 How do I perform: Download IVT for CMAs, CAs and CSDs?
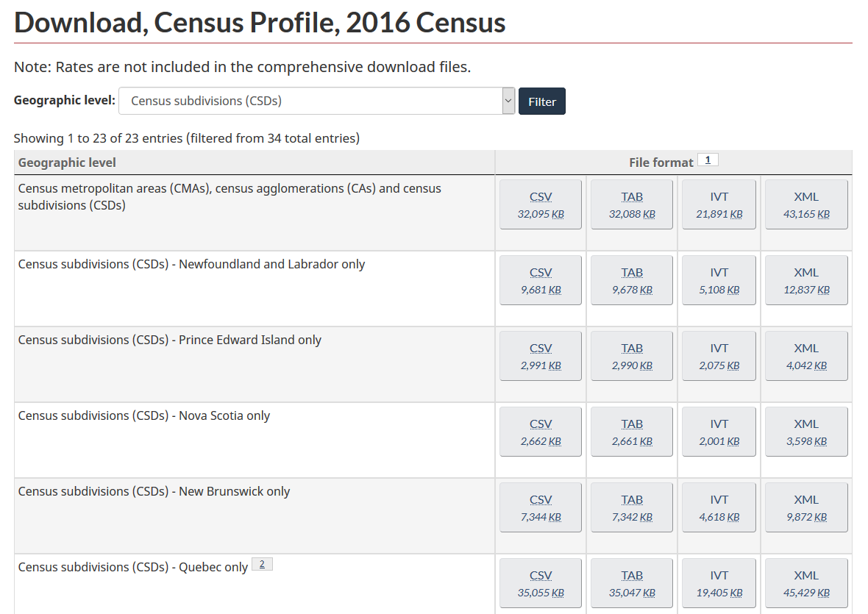[x=719, y=204]
